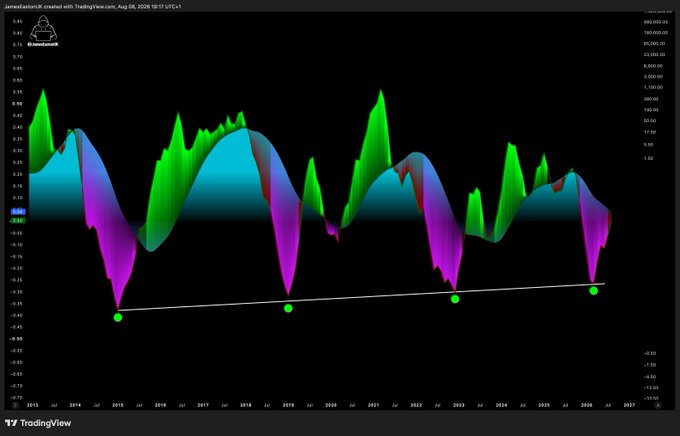Click the 2013 label on time axis
Image resolution: width=680 pixels, height=436 pixels.
pyautogui.click(x=33, y=405)
